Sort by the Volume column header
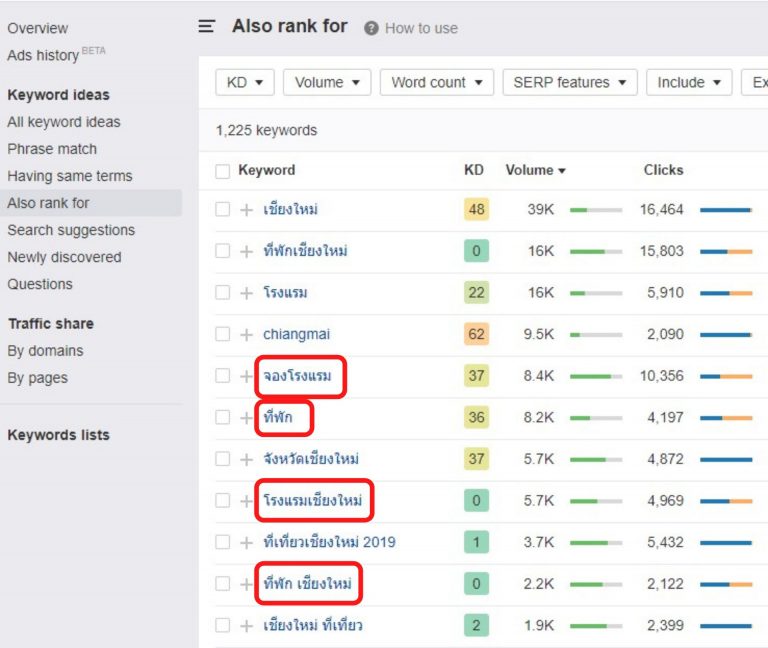This screenshot has width=768, height=648. click(x=535, y=171)
